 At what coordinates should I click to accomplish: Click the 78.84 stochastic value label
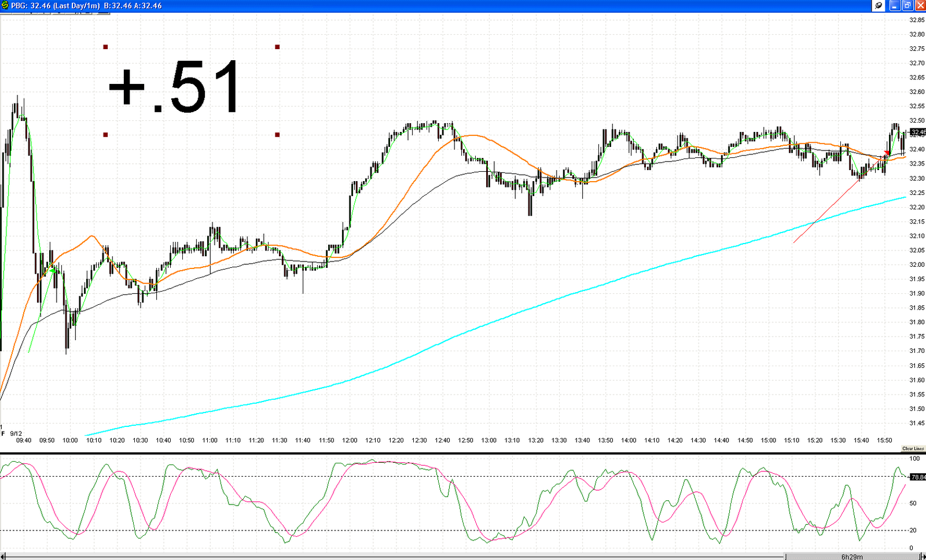click(x=917, y=478)
